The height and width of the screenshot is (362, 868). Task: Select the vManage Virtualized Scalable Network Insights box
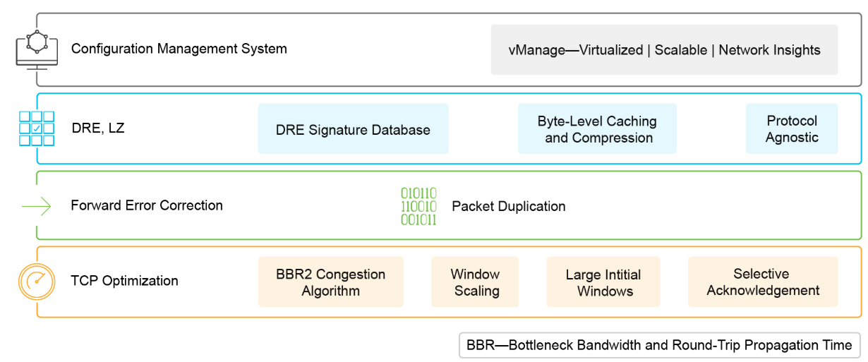tap(664, 50)
